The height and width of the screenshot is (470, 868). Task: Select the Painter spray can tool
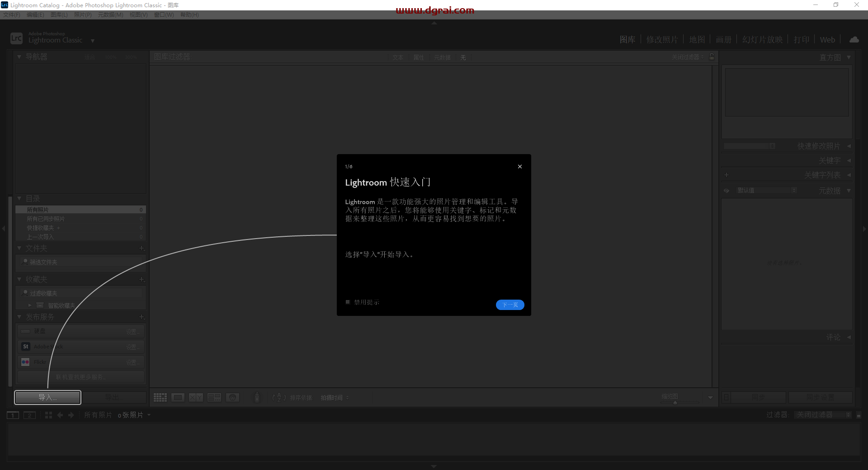(x=257, y=398)
